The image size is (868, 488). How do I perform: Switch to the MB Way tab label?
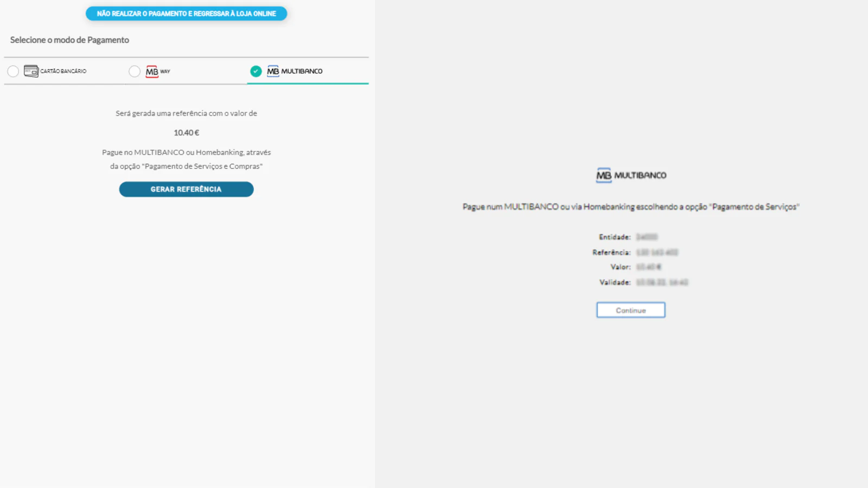[165, 72]
